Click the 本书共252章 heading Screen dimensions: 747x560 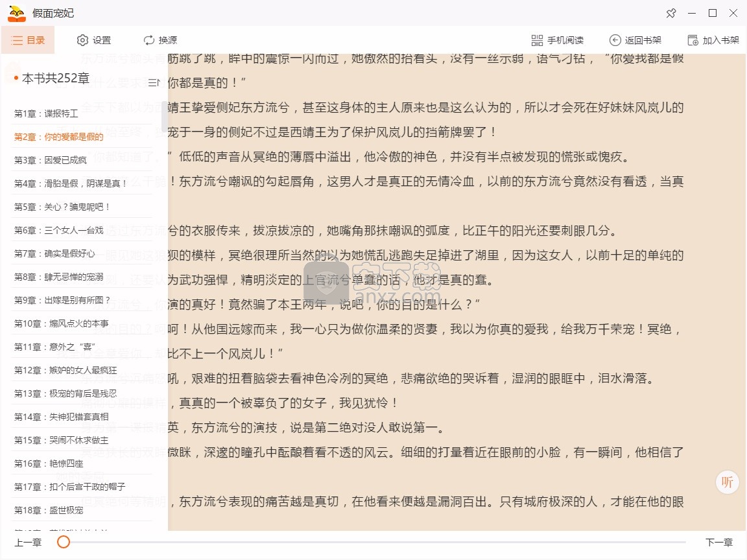[55, 78]
